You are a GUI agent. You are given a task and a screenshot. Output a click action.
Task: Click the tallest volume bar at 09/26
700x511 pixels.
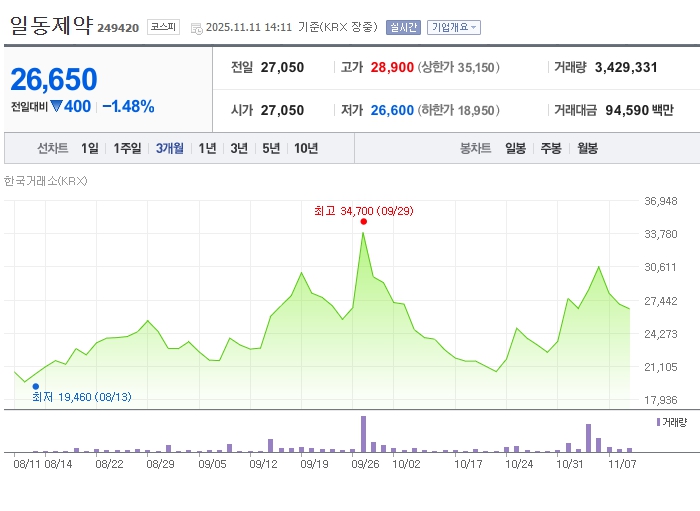click(363, 434)
